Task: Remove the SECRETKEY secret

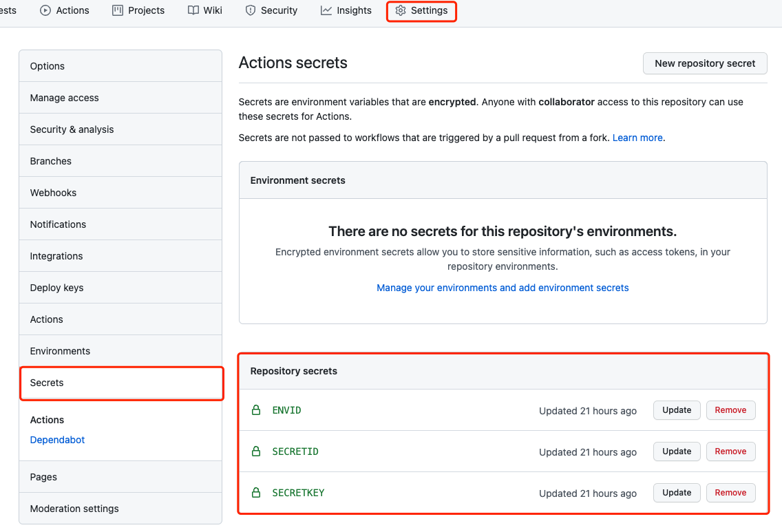Action: [730, 493]
